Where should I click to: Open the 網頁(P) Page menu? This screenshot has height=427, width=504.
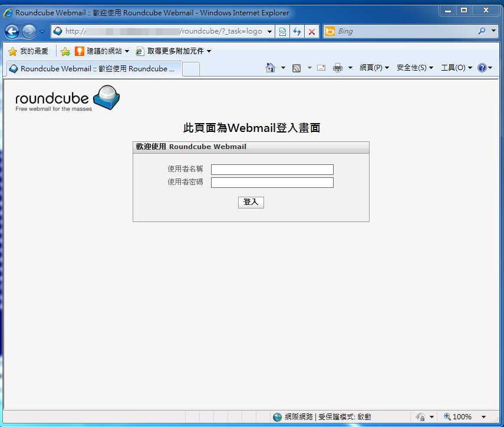tap(374, 68)
